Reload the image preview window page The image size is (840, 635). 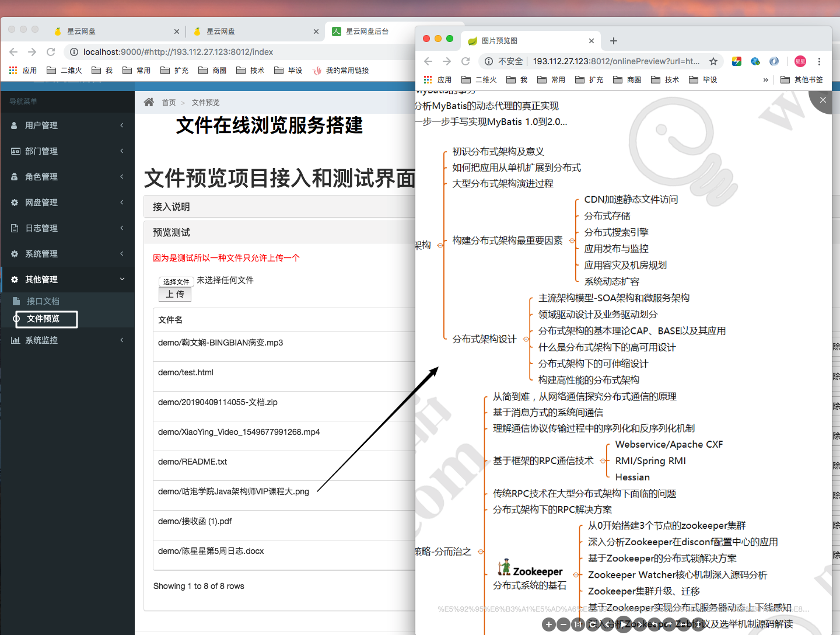466,61
